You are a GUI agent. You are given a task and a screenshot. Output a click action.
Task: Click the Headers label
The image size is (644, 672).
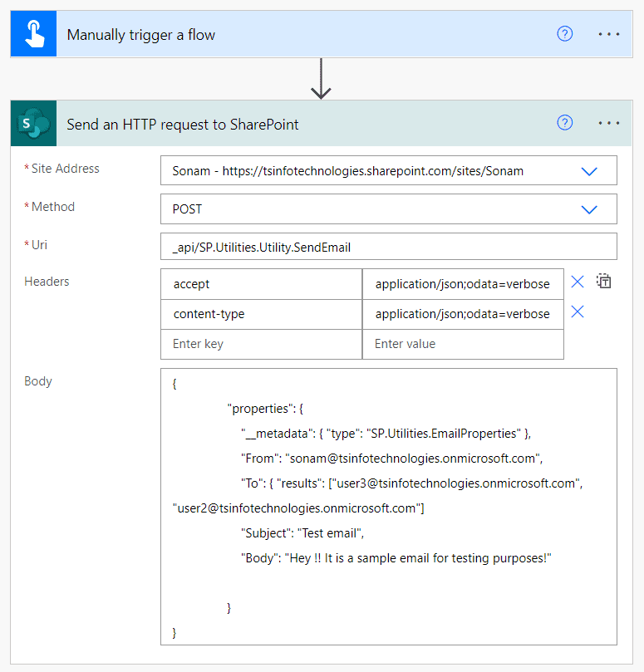point(47,282)
